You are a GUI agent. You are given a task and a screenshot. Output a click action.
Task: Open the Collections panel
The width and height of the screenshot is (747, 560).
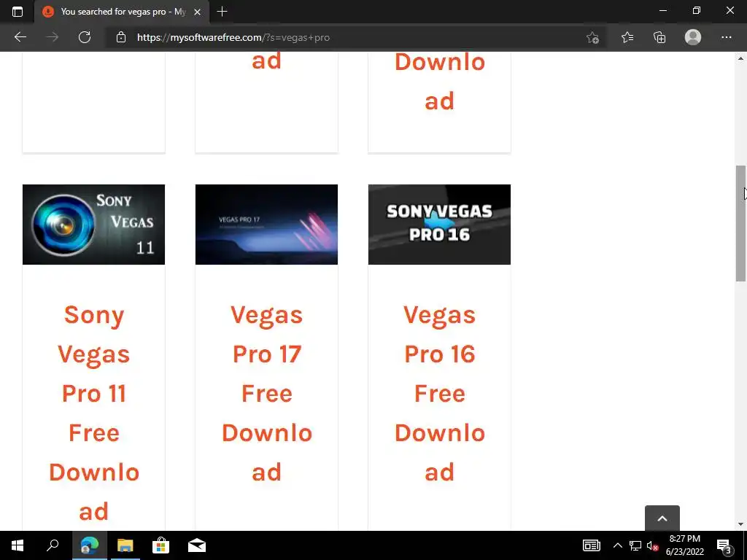click(659, 37)
